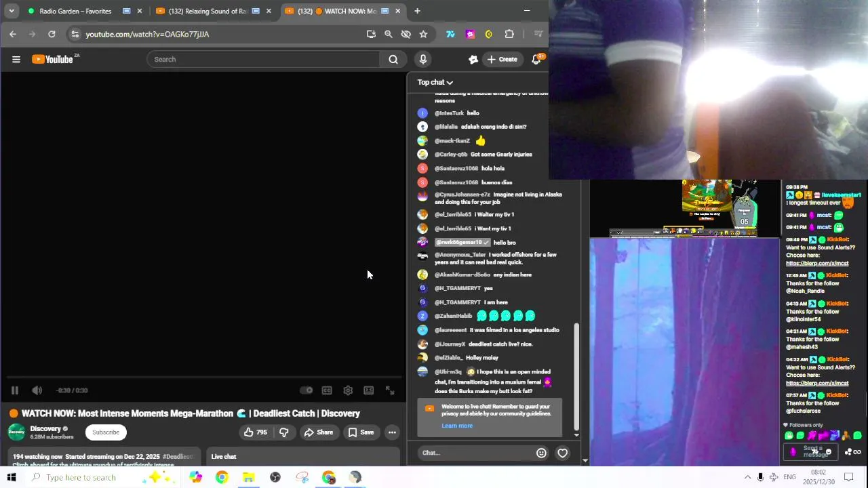Focus the YouTube Search field
868x488 pixels.
click(263, 60)
